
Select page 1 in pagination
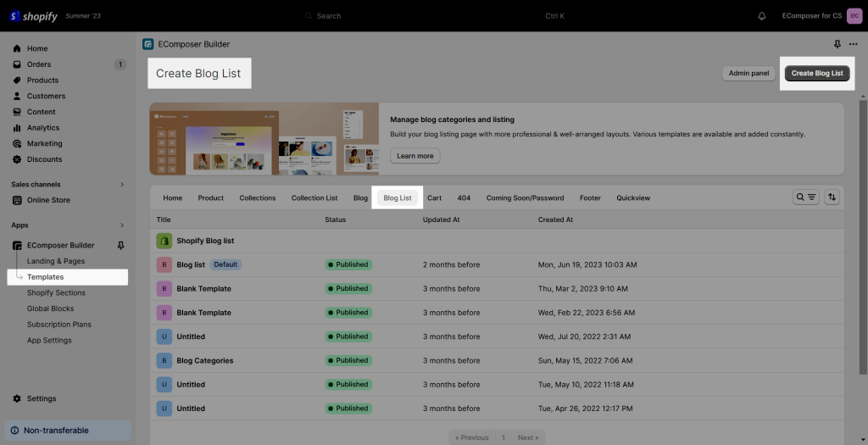pos(504,437)
